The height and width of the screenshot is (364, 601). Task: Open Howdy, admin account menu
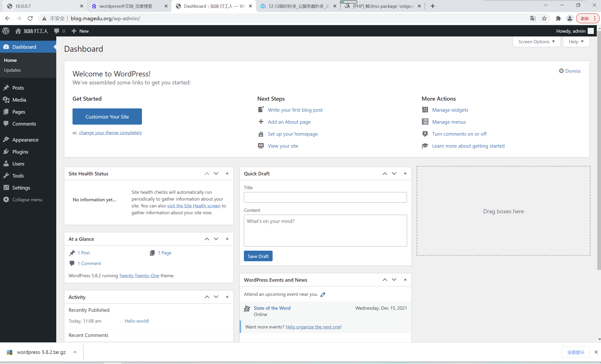pyautogui.click(x=575, y=31)
